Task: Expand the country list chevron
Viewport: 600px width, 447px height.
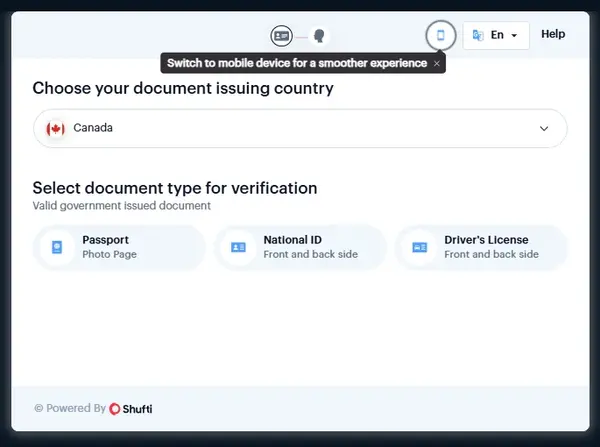Action: tap(544, 128)
